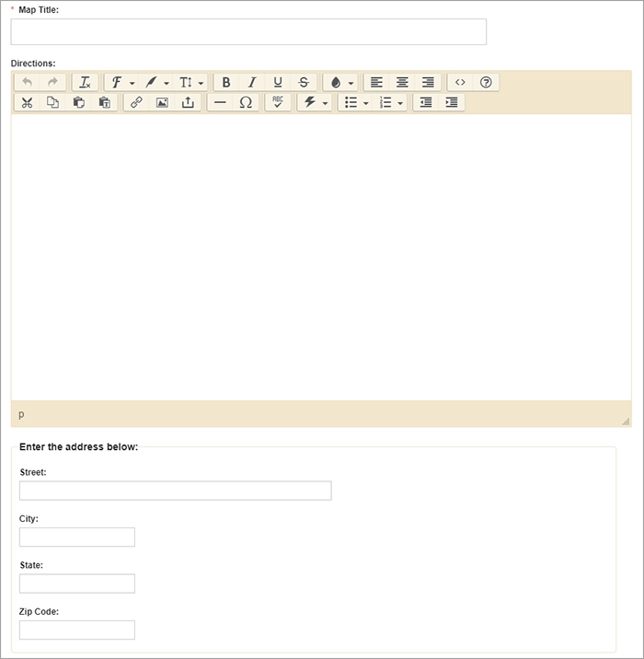
Task: Toggle italic formatting
Action: tap(252, 82)
